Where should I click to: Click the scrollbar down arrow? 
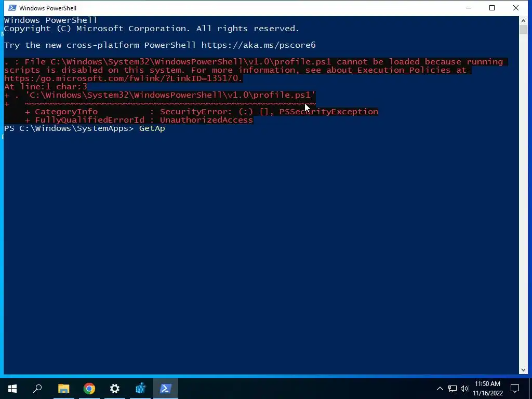click(523, 370)
